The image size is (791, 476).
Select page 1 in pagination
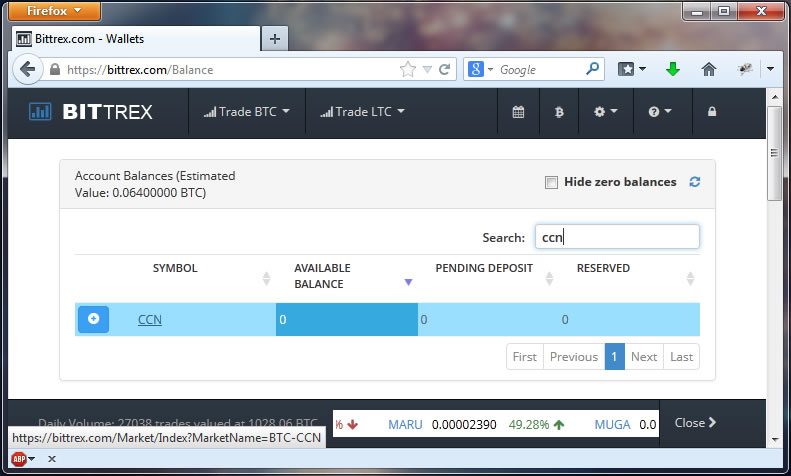pos(614,357)
